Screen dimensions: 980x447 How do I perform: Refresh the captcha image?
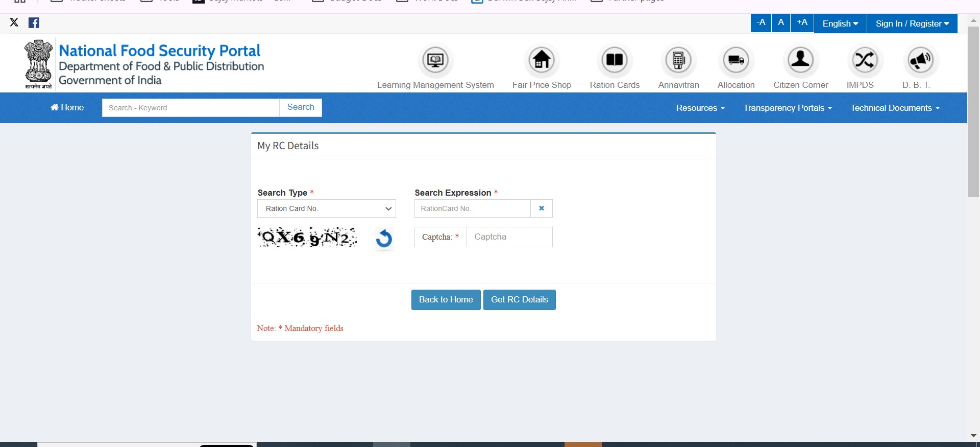[x=384, y=239]
